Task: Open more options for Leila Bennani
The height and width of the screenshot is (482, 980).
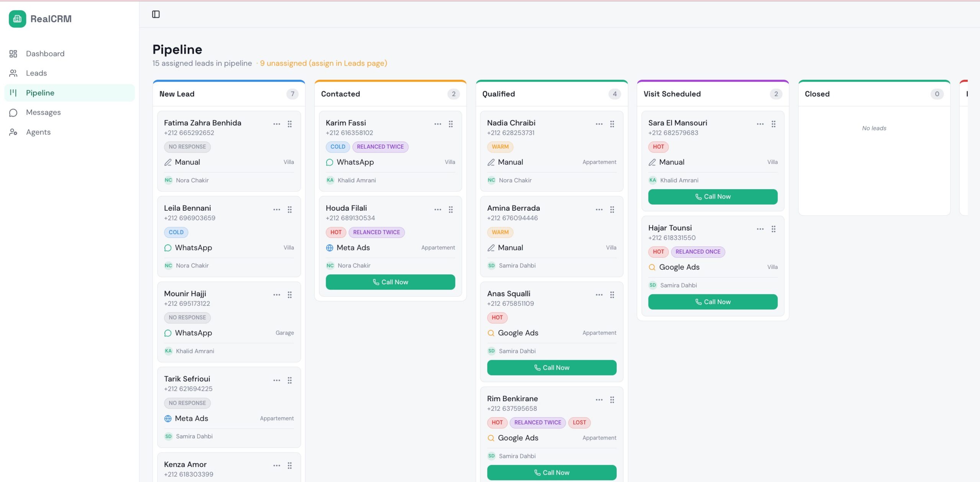Action: coord(277,210)
